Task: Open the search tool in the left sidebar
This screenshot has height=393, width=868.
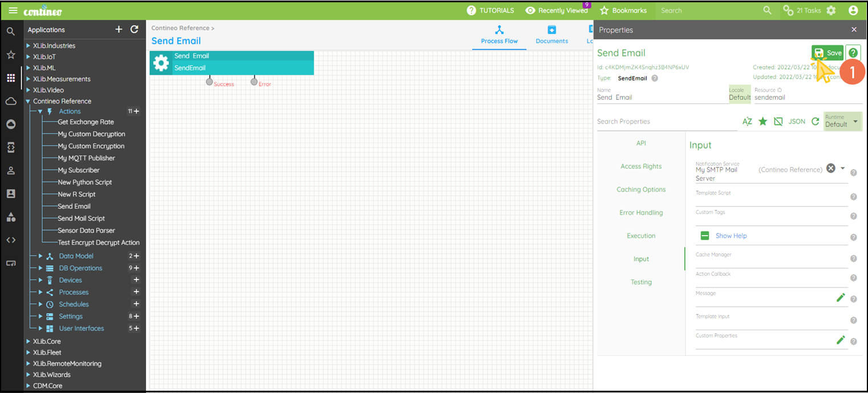Action: 10,31
